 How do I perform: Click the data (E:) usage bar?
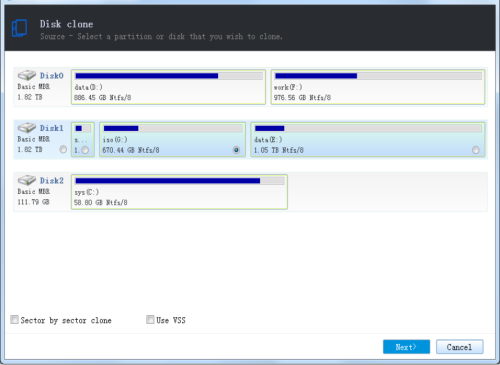coord(368,128)
